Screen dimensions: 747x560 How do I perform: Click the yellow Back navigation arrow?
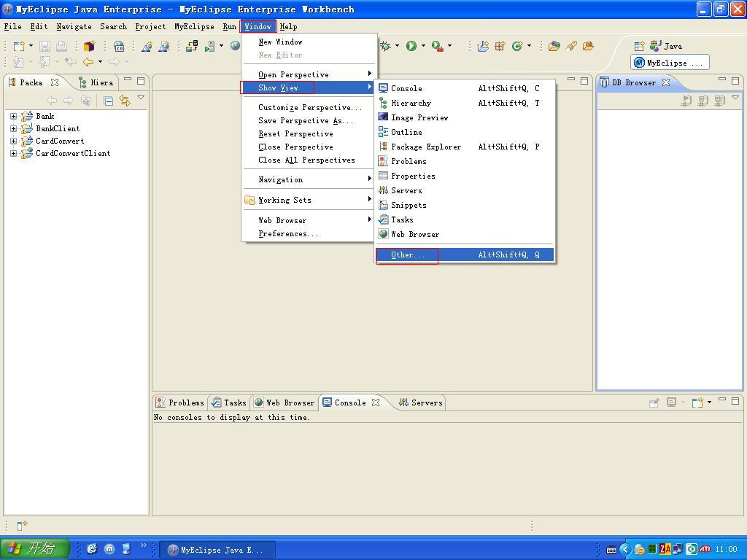click(x=88, y=61)
